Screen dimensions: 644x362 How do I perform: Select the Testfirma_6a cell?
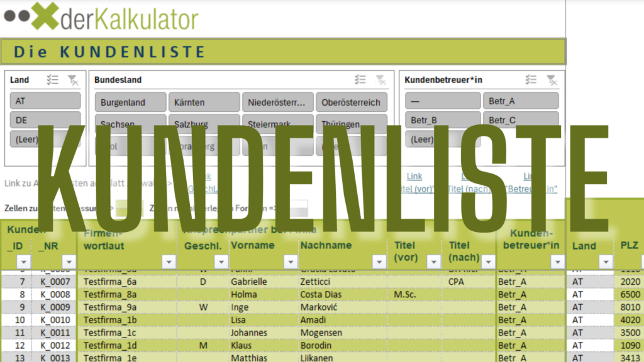(x=127, y=282)
